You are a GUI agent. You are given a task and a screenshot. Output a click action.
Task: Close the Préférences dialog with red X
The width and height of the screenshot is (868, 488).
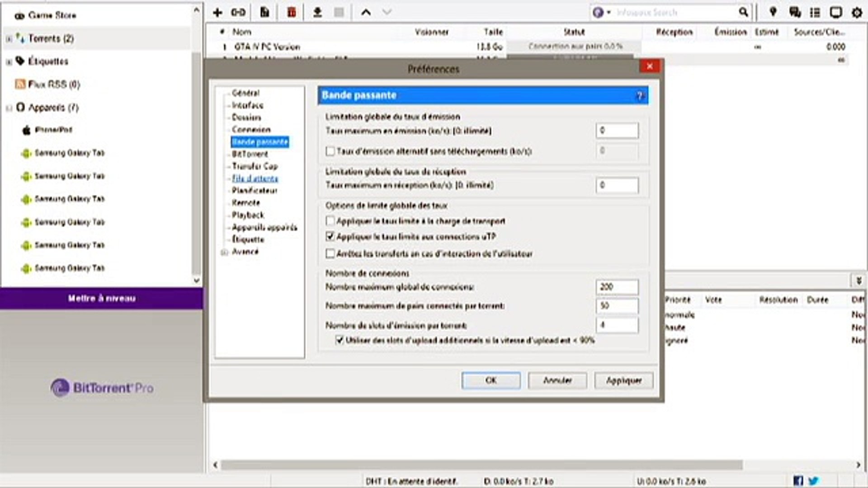[x=650, y=66]
